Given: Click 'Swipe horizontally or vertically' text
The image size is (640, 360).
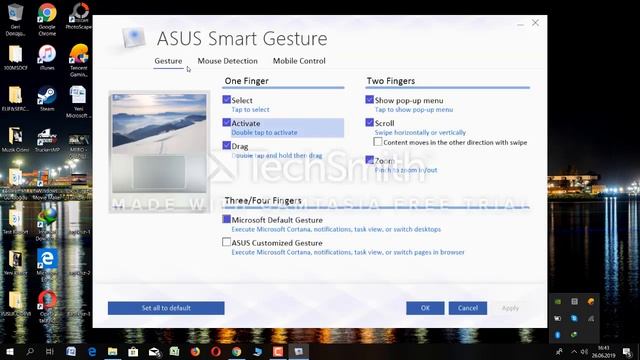Looking at the screenshot, I should click(x=420, y=133).
